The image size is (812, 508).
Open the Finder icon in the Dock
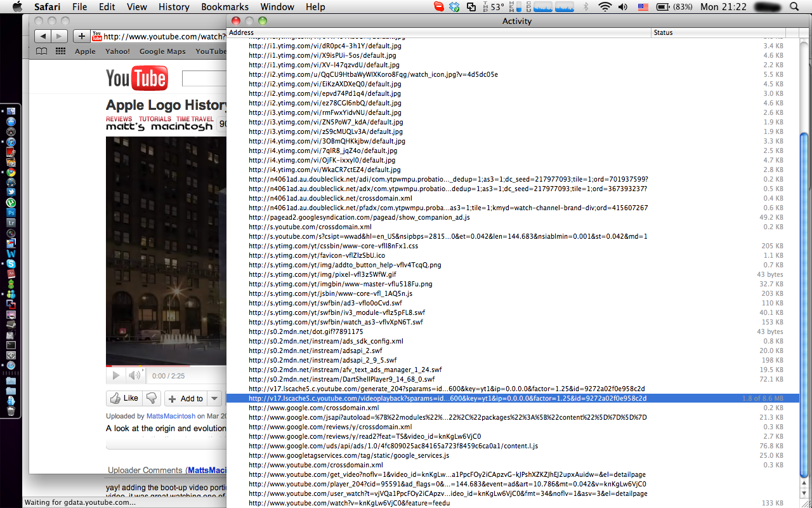click(11, 111)
